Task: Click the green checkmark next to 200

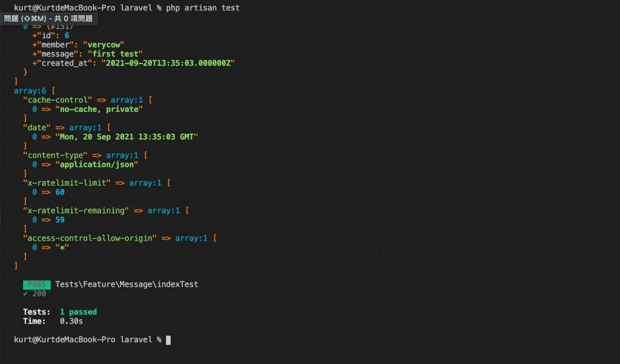Action: pos(25,294)
